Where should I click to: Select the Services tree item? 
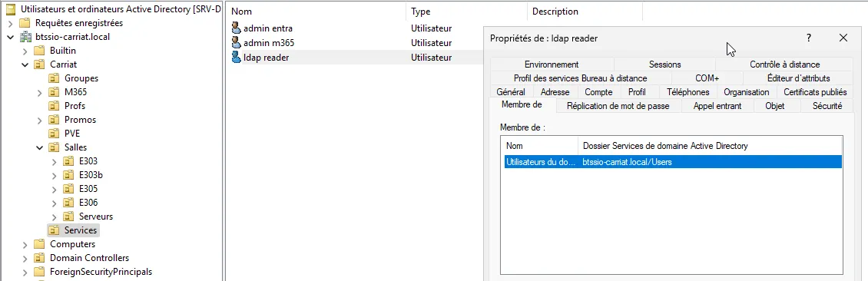tap(80, 230)
